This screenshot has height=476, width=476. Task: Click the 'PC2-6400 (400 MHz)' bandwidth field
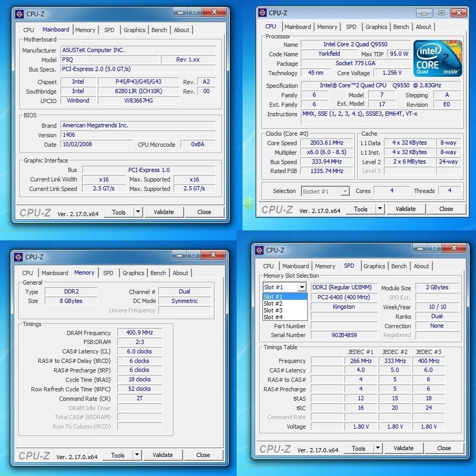344,297
